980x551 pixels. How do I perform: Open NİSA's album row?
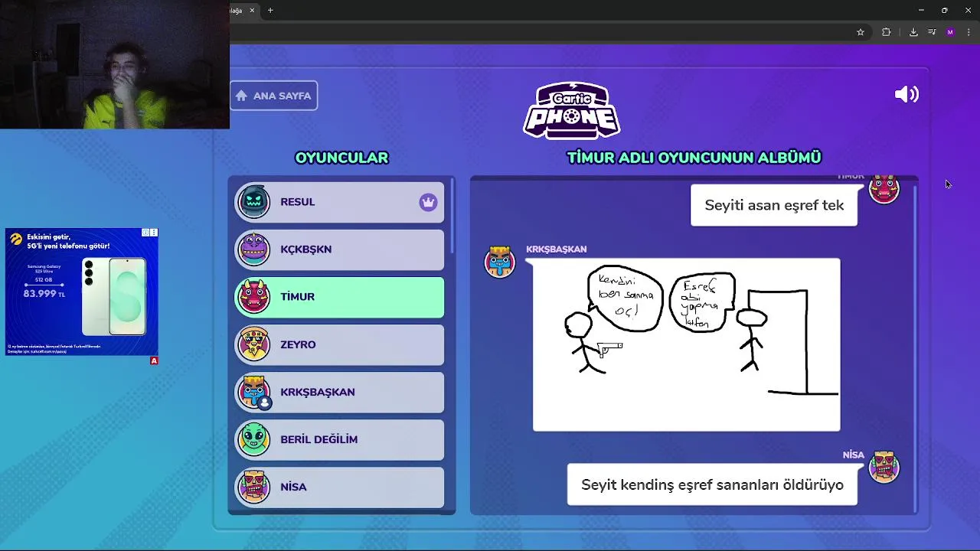tap(339, 487)
